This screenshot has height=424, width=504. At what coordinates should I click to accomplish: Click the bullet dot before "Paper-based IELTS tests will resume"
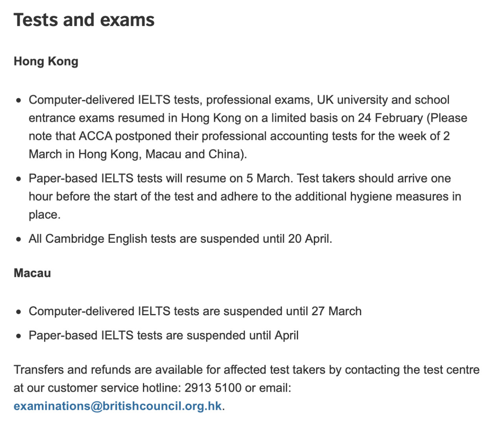pos(19,179)
